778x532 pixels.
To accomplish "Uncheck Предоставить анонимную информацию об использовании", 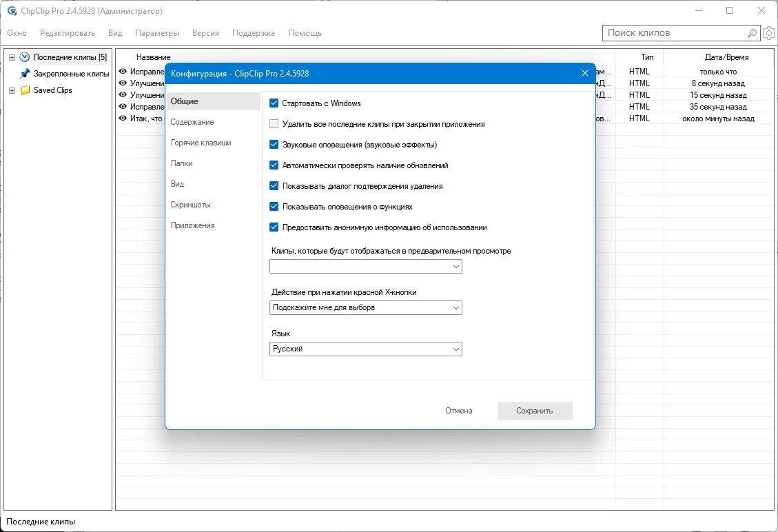I will (274, 227).
